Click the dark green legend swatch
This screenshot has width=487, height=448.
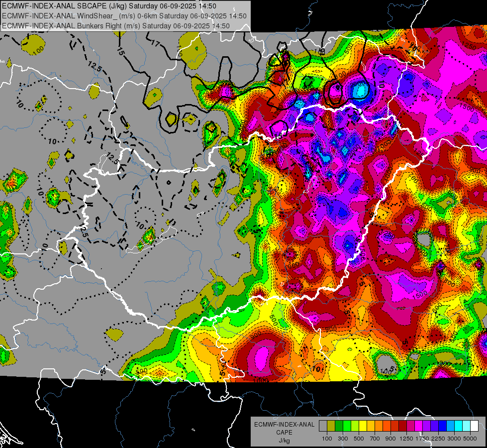(339, 426)
